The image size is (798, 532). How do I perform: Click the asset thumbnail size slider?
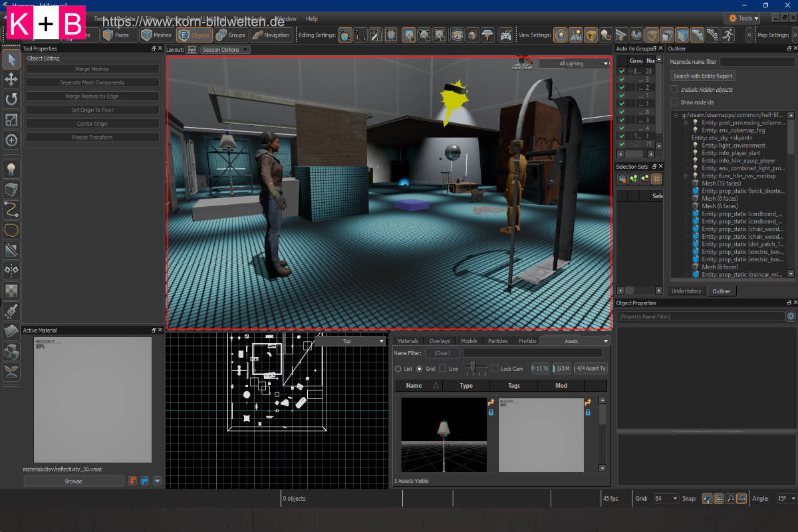pyautogui.click(x=473, y=368)
